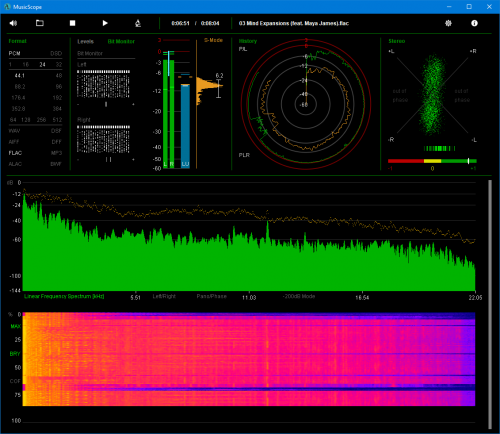
Task: Click the MusicScope app logo in title bar
Action: (x=7, y=7)
